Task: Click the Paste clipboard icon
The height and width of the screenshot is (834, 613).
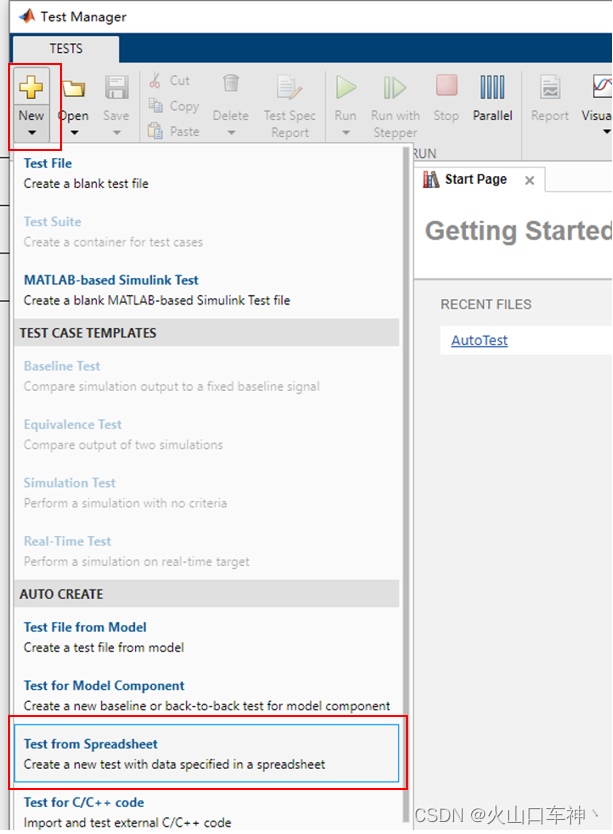Action: coord(155,130)
